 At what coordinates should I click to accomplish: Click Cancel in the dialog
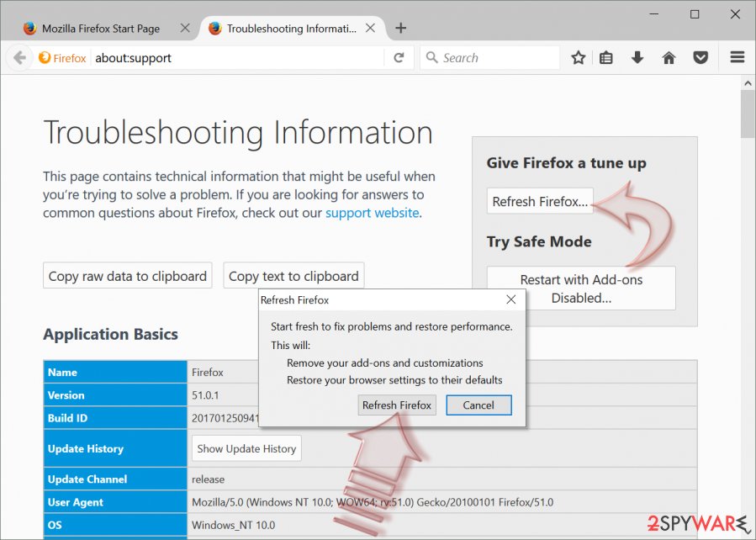point(478,405)
